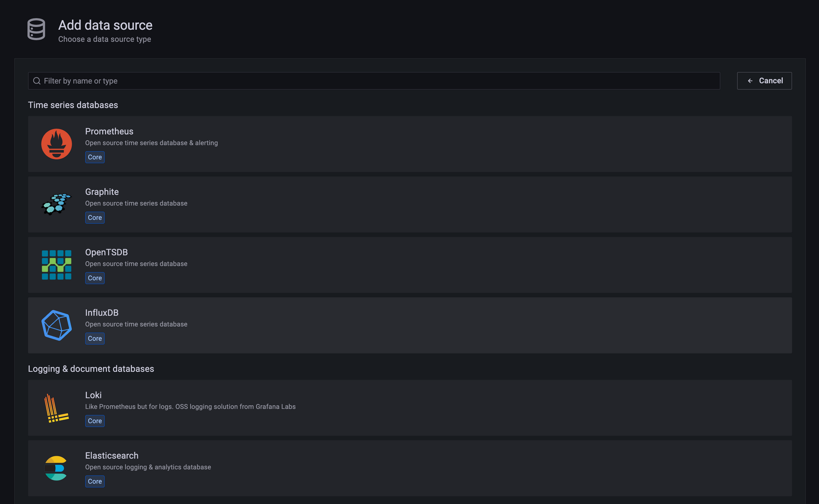Click the 'Logging & document databases' heading
The image size is (819, 504).
(x=91, y=369)
